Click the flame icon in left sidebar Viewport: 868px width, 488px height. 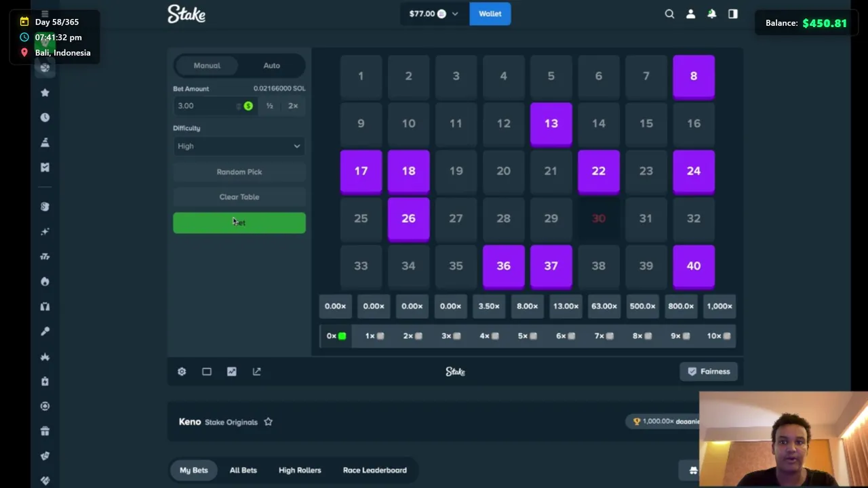[45, 281]
